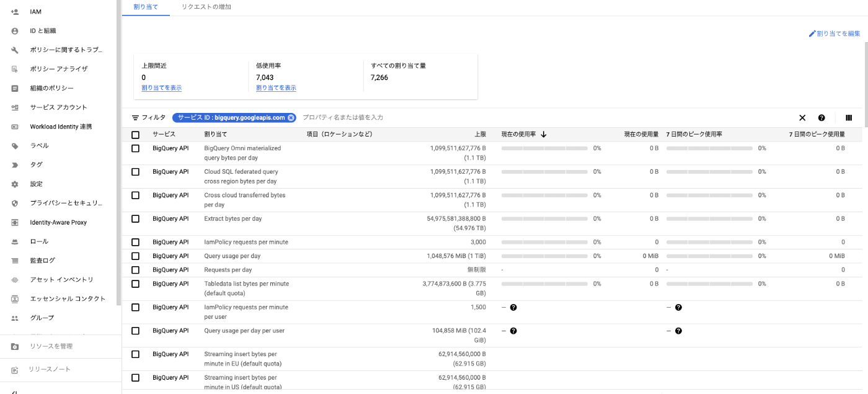Switch to the 割り当て tab
This screenshot has height=394, width=868.
[x=146, y=7]
